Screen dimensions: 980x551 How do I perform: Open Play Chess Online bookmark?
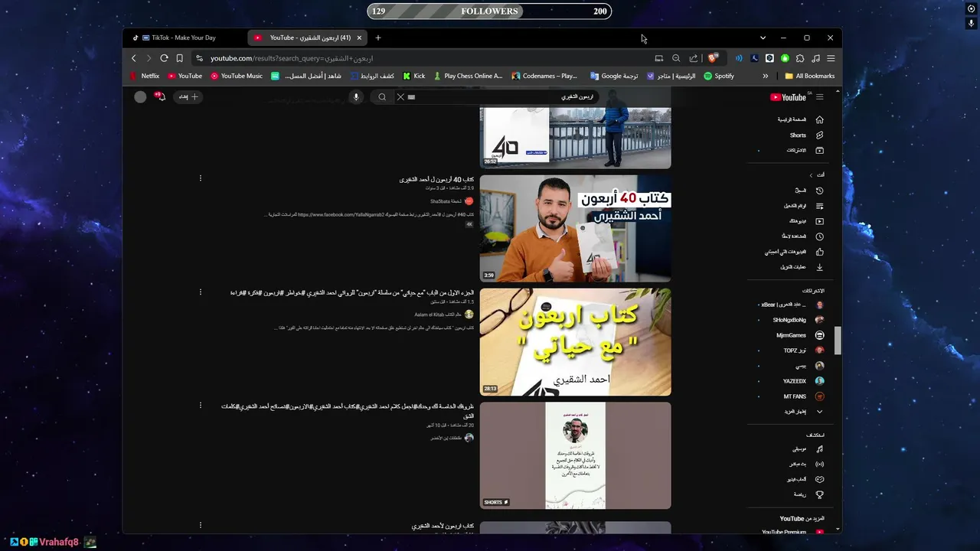[x=468, y=76]
